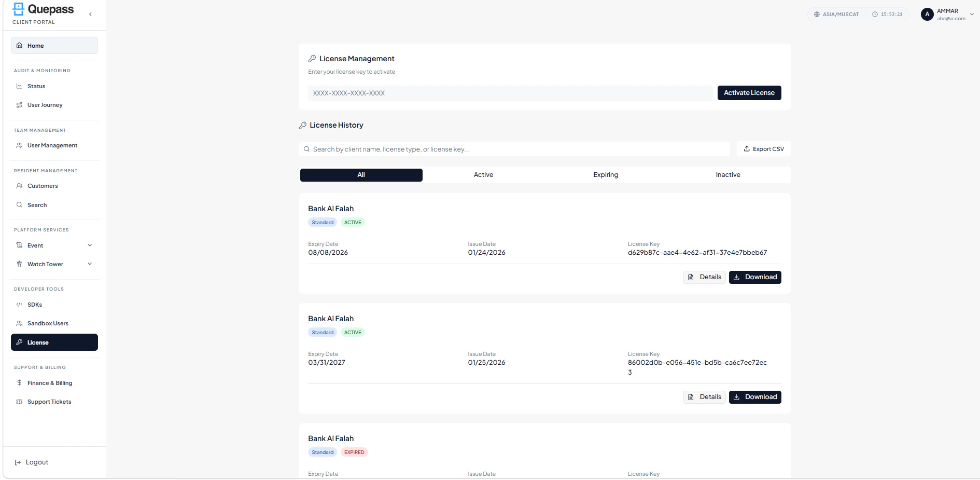Click the Activate License button
This screenshot has width=980, height=480.
(749, 93)
